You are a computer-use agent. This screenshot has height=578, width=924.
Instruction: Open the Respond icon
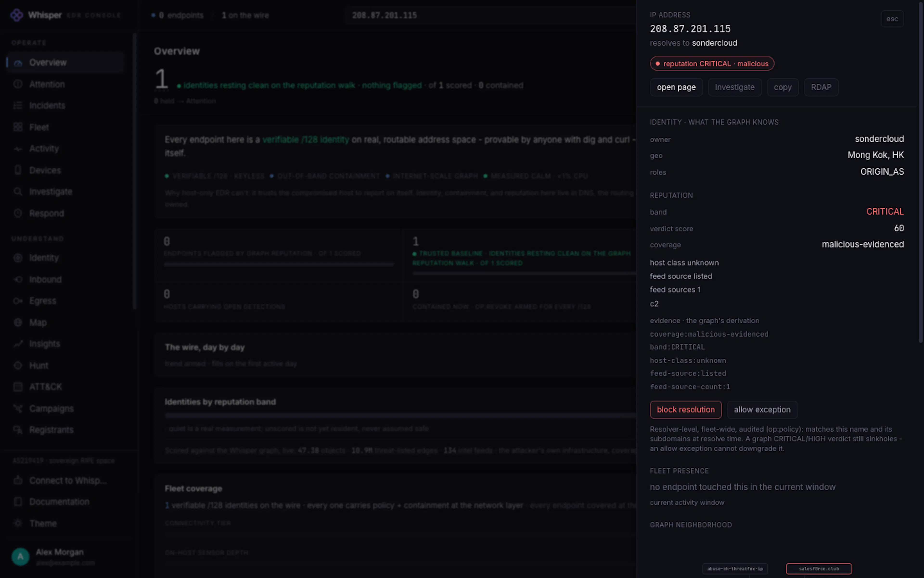tap(18, 213)
